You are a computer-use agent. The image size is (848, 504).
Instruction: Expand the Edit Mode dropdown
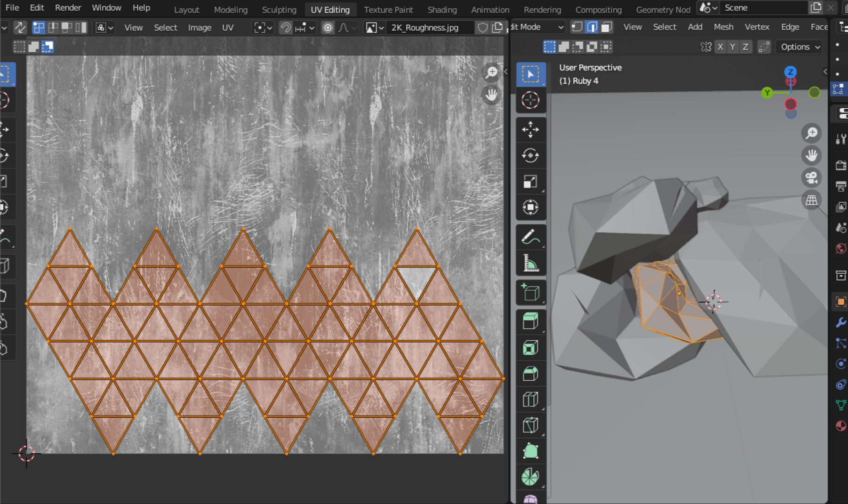pos(537,27)
